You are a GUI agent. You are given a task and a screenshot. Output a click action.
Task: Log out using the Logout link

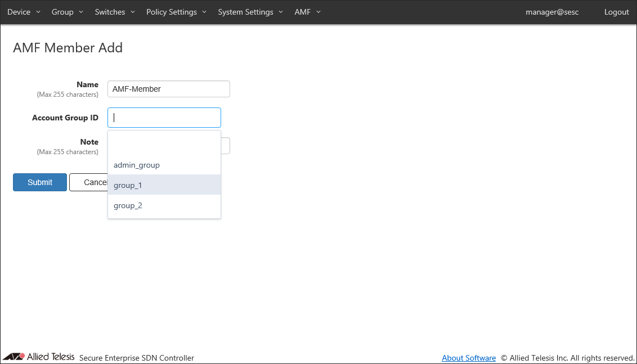pyautogui.click(x=616, y=12)
